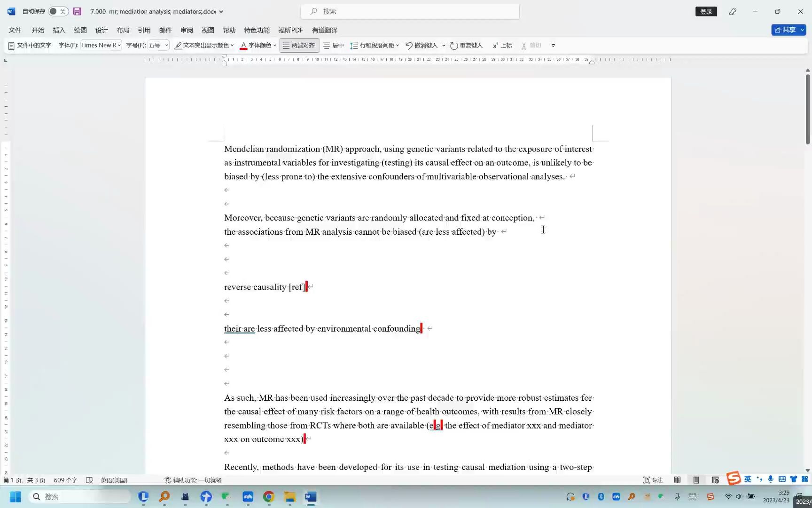Click the 居中 center alignment button
This screenshot has height=508, width=812.
[x=334, y=46]
